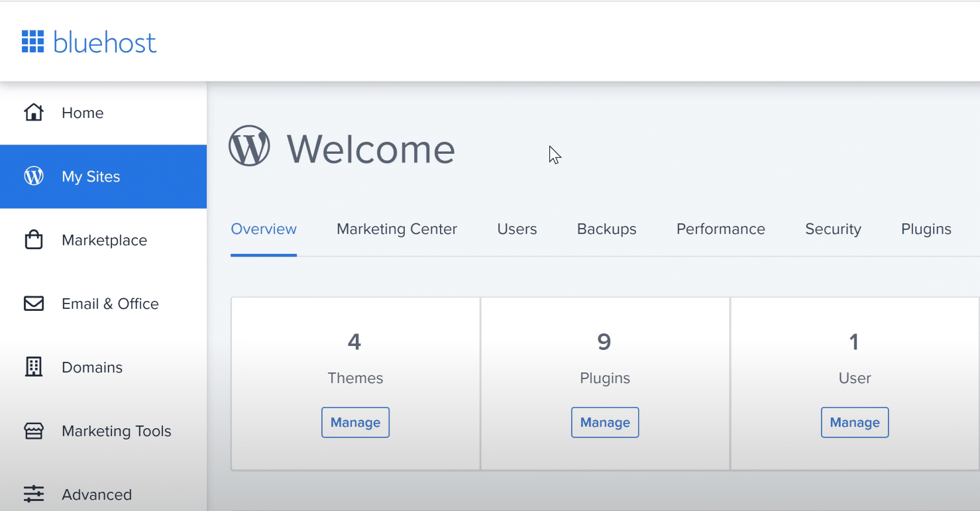Screen dimensions: 980x511
Task: Click the 1 user count
Action: 854,342
